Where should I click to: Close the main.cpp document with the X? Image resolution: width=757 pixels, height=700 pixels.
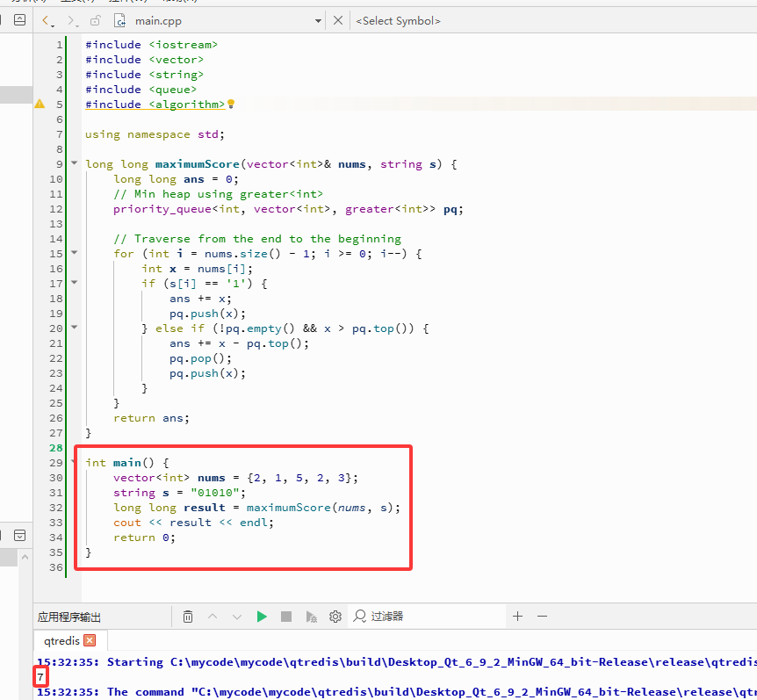pyautogui.click(x=338, y=20)
